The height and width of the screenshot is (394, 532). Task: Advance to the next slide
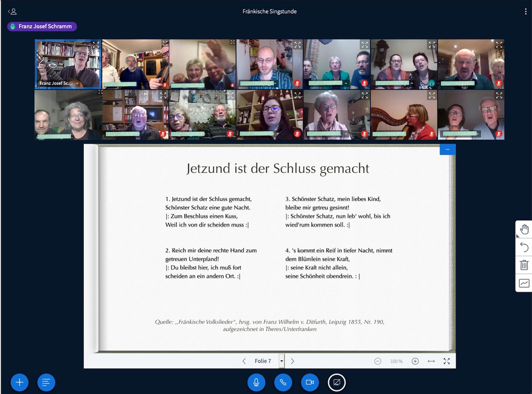[x=292, y=361]
